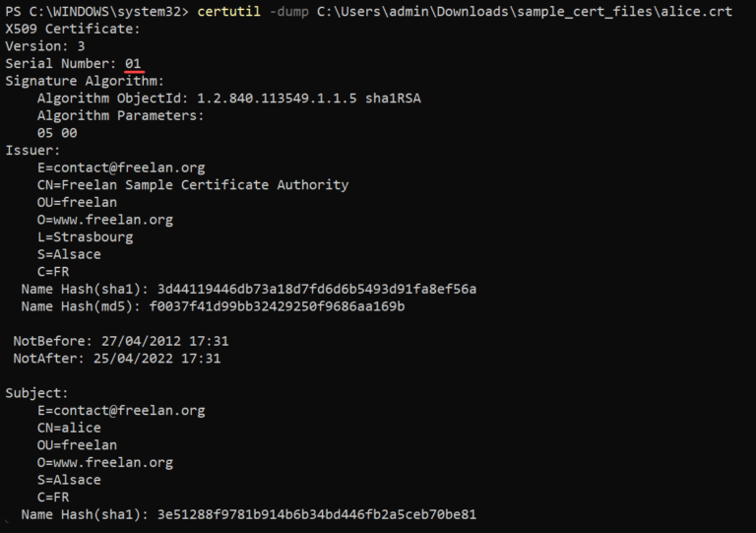Click the serial number value 01

(x=133, y=63)
